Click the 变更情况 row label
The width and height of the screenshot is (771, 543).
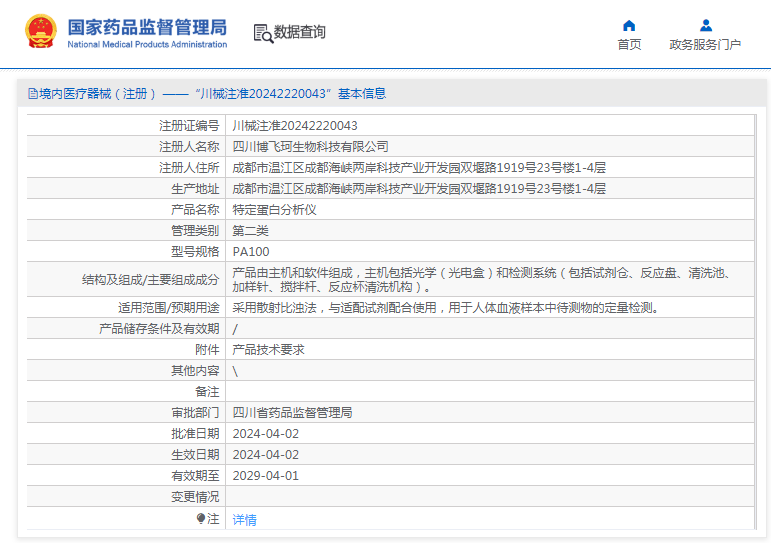coord(195,497)
